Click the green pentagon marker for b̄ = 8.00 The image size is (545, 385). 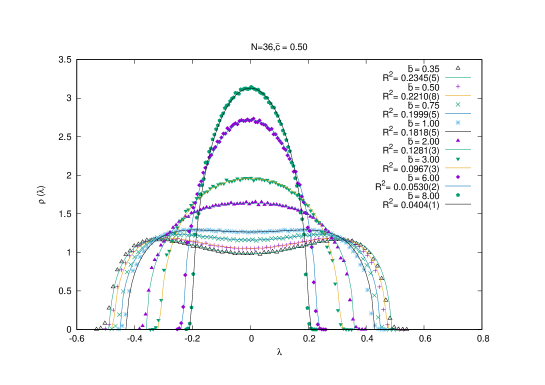(458, 195)
